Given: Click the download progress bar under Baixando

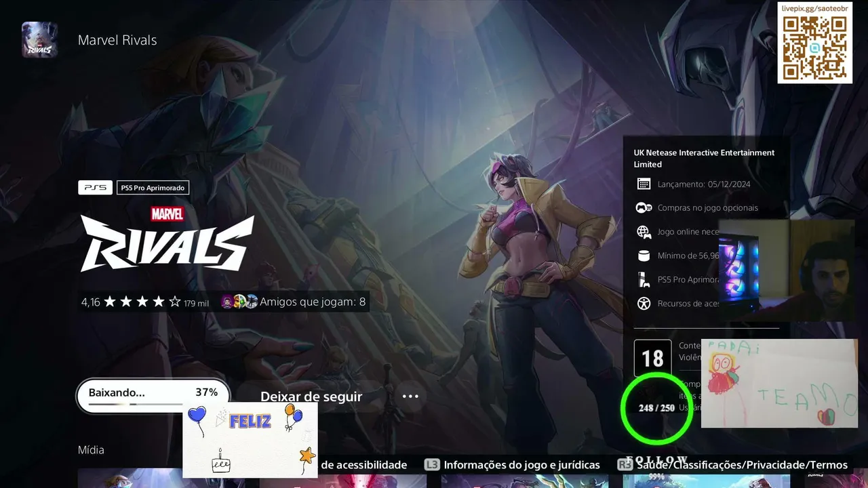Looking at the screenshot, I should tap(153, 404).
